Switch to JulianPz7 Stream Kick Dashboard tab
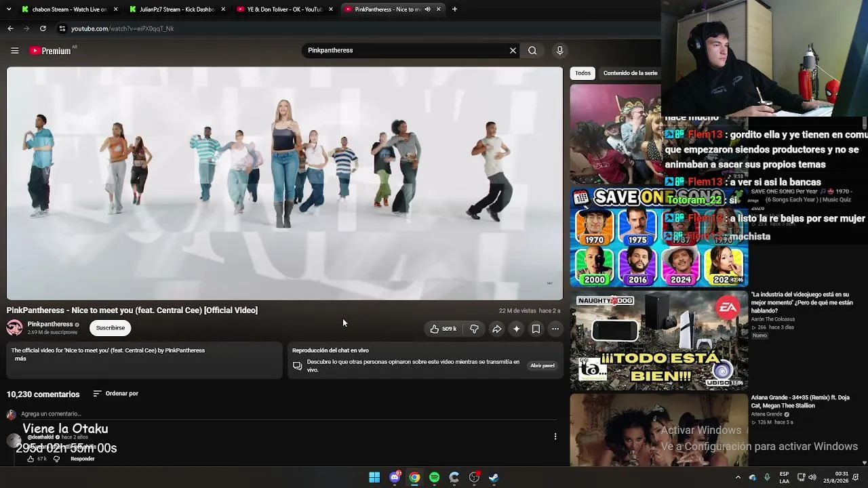The height and width of the screenshot is (488, 868). (x=177, y=9)
